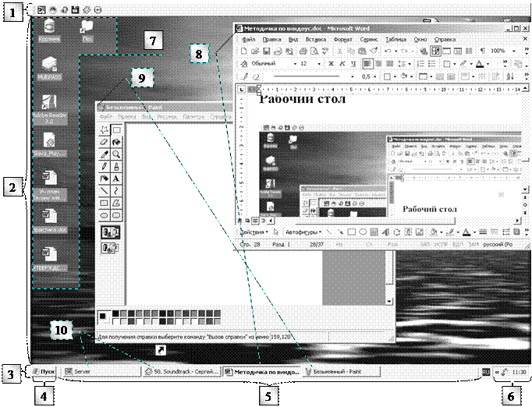Toggle numbered list in Word toolbar

coord(420,64)
